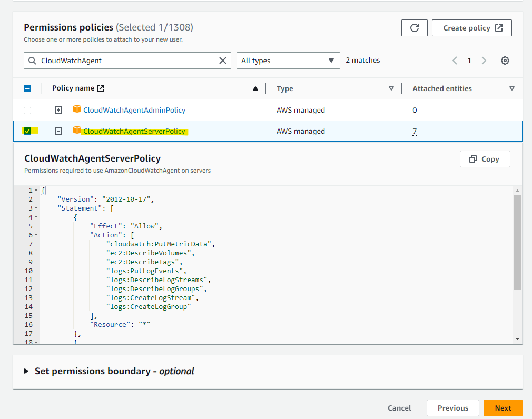The width and height of the screenshot is (532, 419).
Task: Copy the policy JSON
Action: [x=485, y=159]
